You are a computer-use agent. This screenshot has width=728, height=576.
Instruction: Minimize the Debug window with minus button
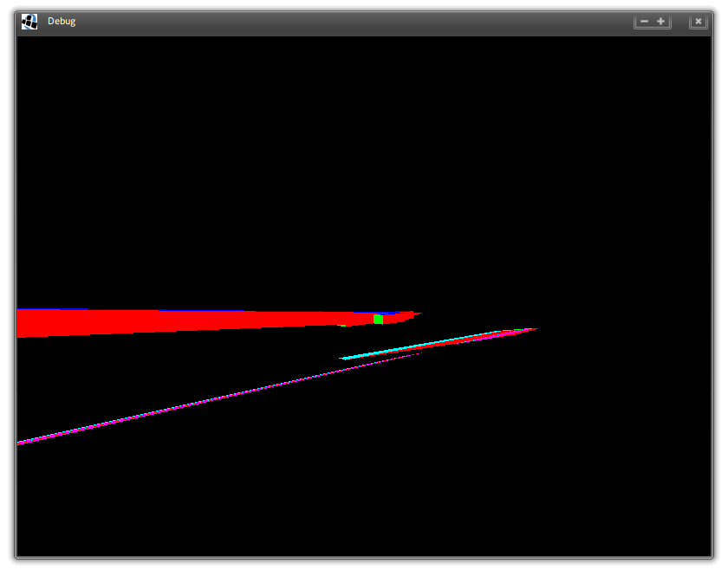644,22
